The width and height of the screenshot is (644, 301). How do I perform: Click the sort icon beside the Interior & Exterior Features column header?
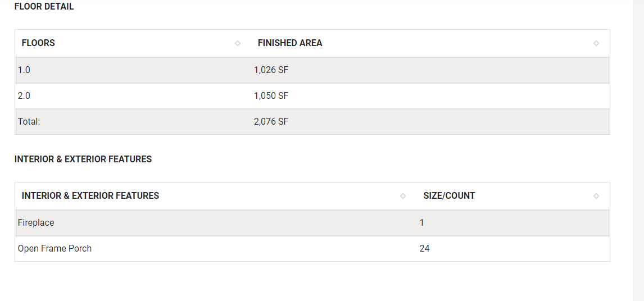tap(403, 196)
